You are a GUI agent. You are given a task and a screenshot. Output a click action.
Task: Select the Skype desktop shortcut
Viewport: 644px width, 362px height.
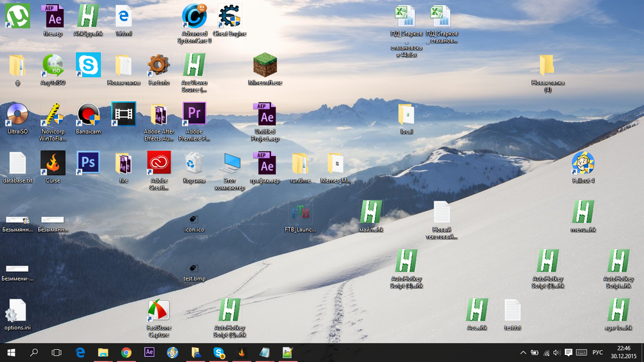coord(88,65)
